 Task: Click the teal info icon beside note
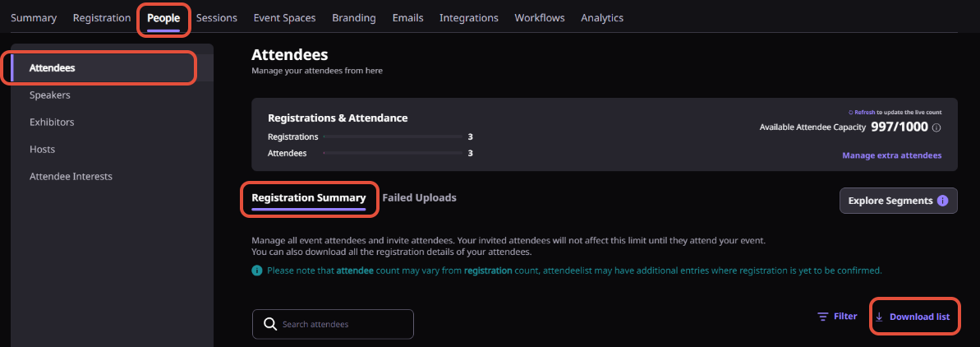(x=257, y=271)
